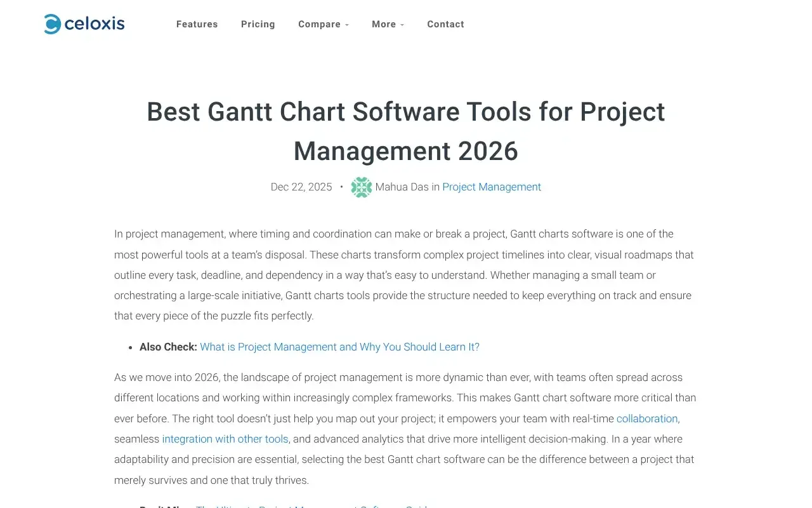Image resolution: width=812 pixels, height=508 pixels.
Task: Click the caret arrow beside Compare
Action: point(347,25)
